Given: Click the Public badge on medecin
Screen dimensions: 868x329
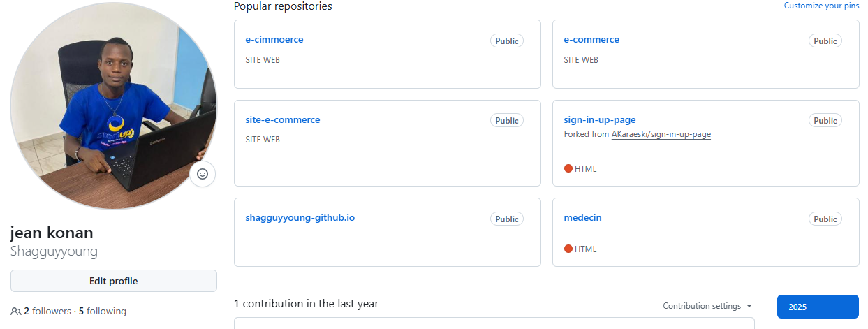Looking at the screenshot, I should (825, 219).
